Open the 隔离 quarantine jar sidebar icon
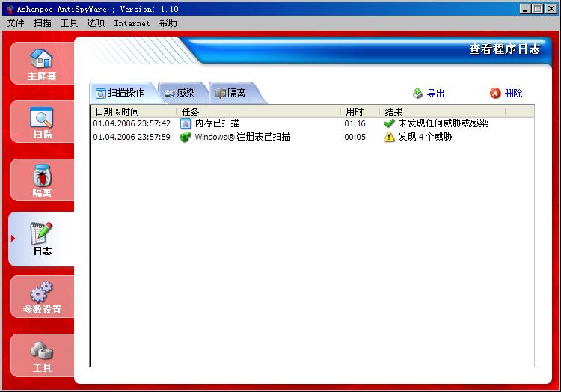This screenshot has height=392, width=561. [42, 176]
